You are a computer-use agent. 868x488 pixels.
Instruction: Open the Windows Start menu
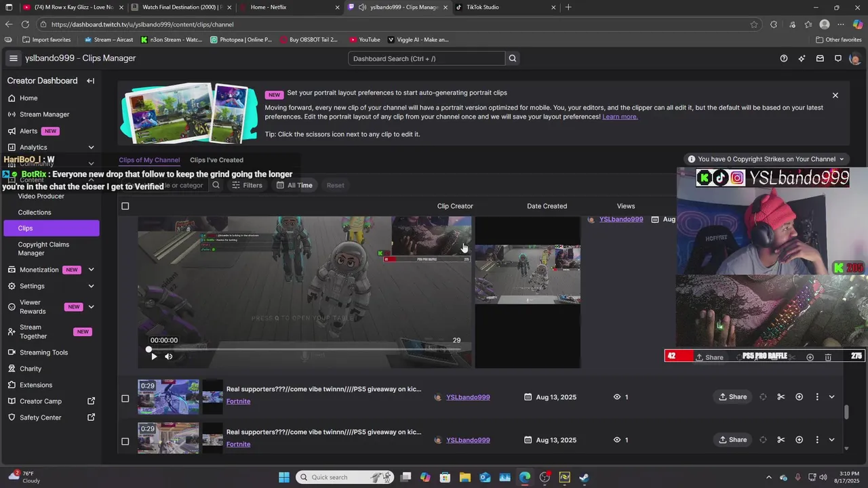[x=284, y=477]
